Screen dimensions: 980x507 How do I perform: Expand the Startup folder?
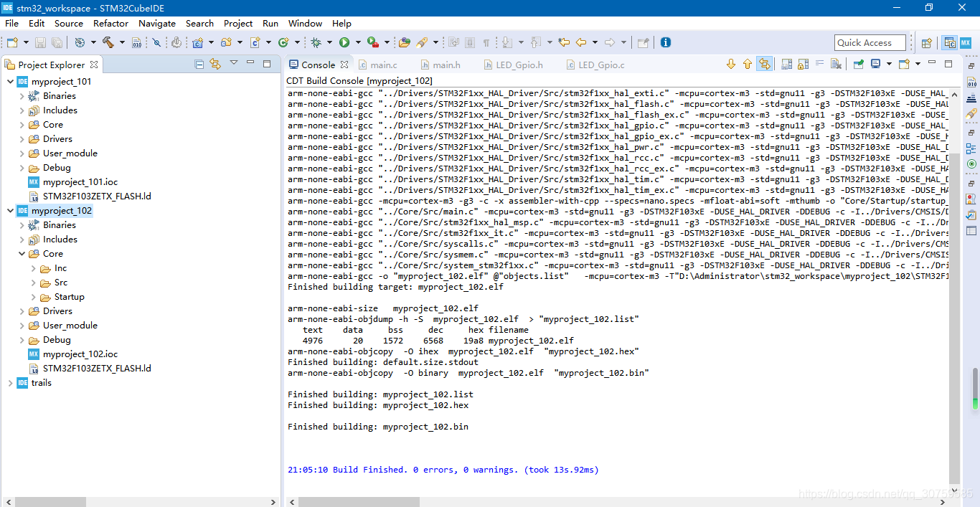[34, 297]
